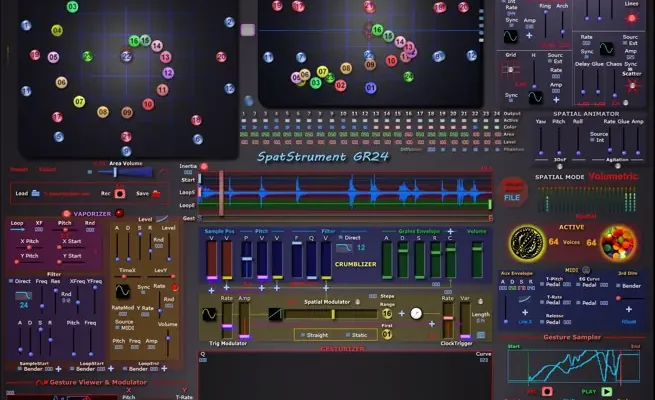
Task: Click the colored balls voices icon
Action: click(x=620, y=242)
